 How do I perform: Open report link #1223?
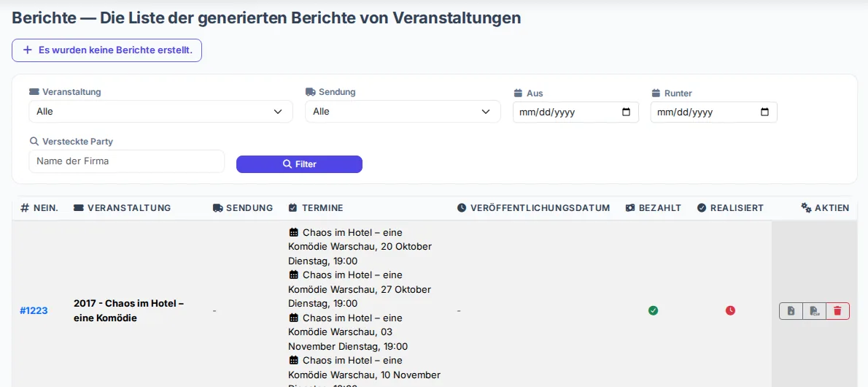34,311
